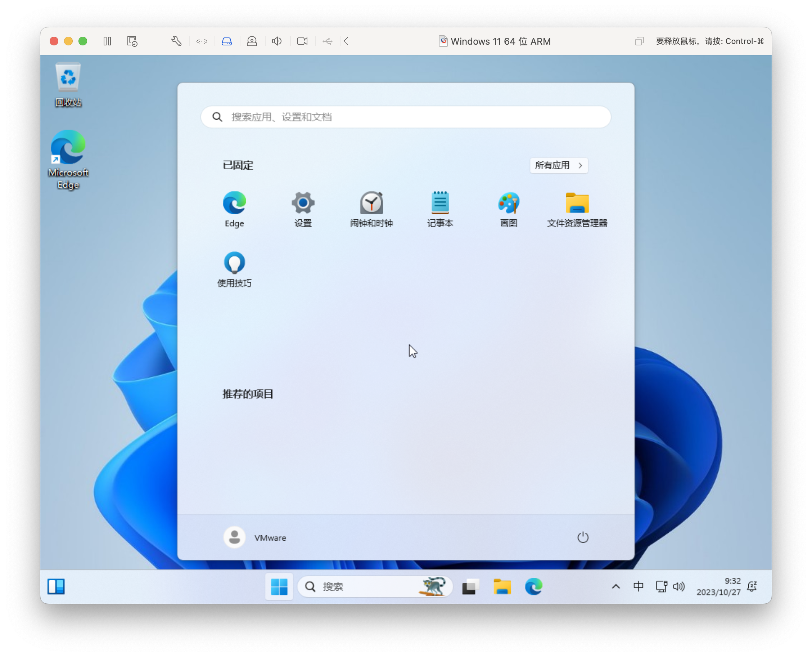Open the power options menu
The height and width of the screenshot is (657, 812).
point(582,537)
